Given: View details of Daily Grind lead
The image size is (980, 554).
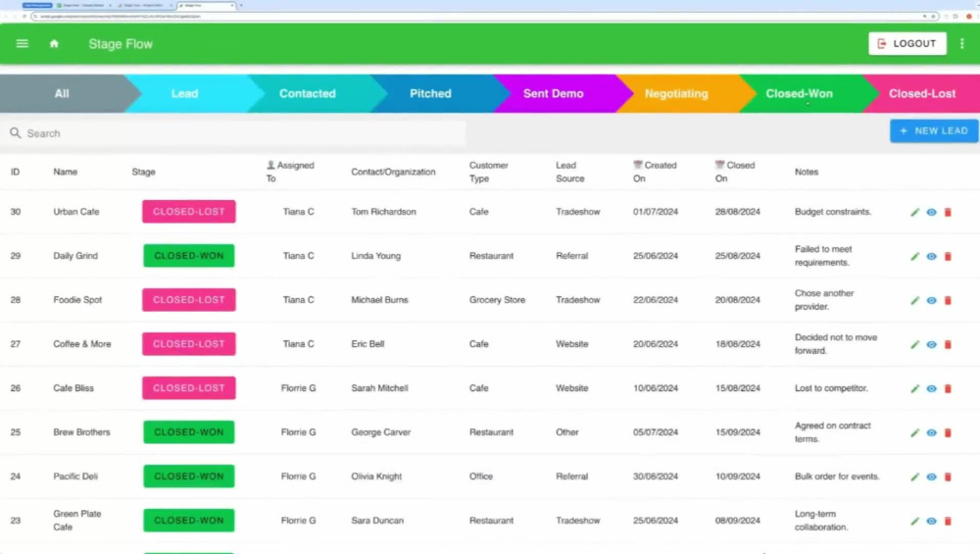Looking at the screenshot, I should (931, 256).
